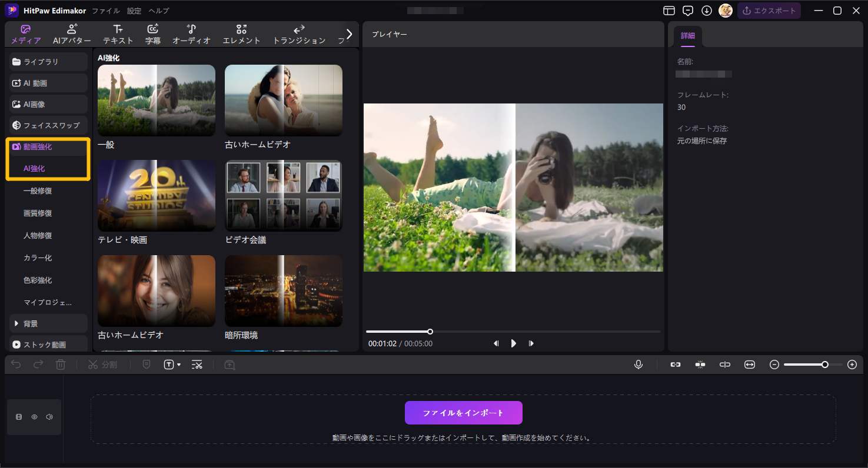Show more tabs with the right chevron arrow

[x=349, y=34]
